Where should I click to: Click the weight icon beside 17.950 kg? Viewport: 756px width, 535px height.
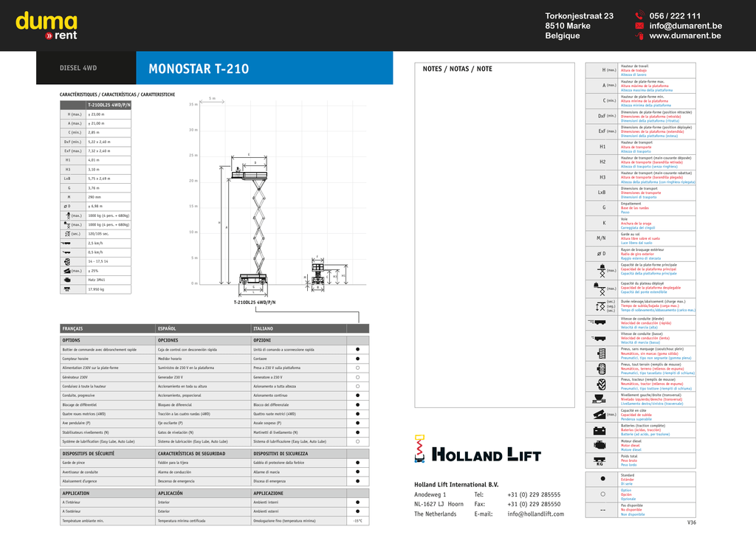[x=67, y=289]
